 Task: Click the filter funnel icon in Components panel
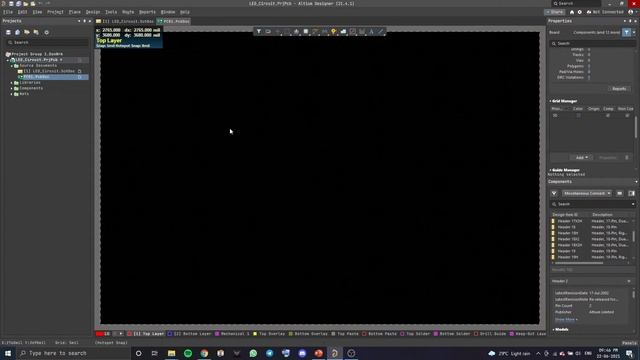[x=554, y=193]
